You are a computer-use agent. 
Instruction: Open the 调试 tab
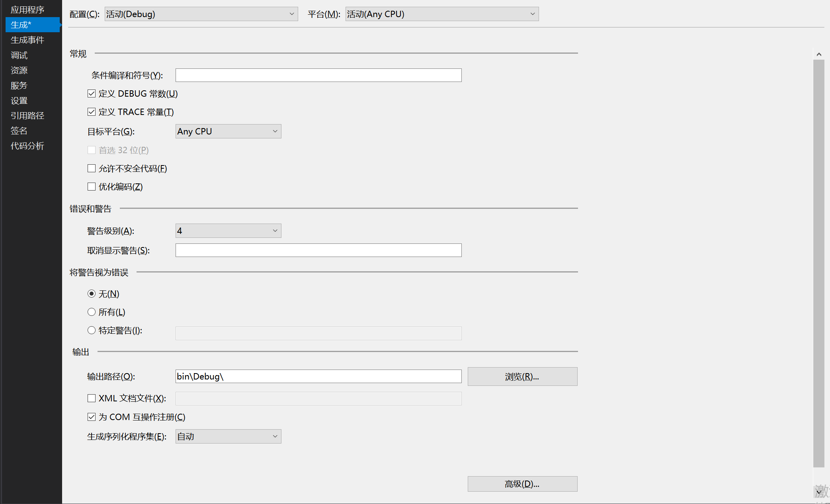pos(19,55)
